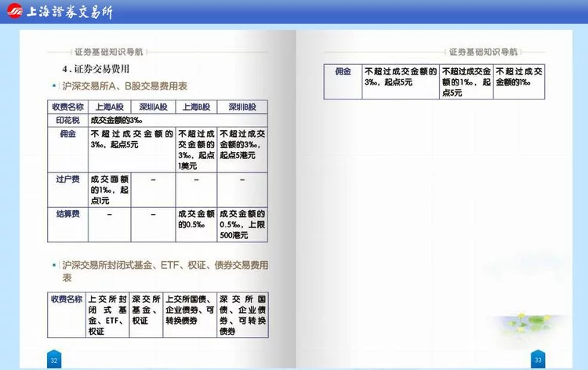Click the cell ending 上限500港元

tap(242, 224)
